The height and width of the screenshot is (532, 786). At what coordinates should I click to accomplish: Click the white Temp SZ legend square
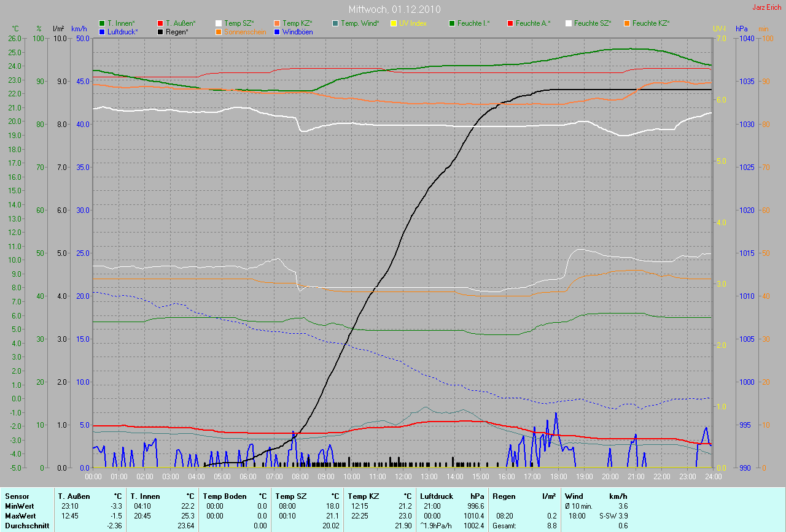point(219,23)
